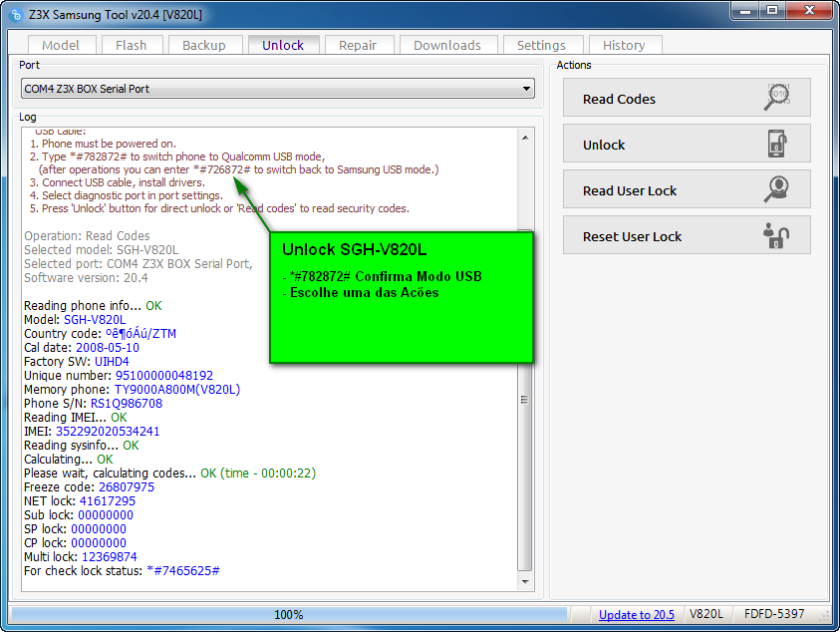Viewport: 840px width, 632px height.
Task: Click the Unique number 95100000048192
Action: (164, 376)
